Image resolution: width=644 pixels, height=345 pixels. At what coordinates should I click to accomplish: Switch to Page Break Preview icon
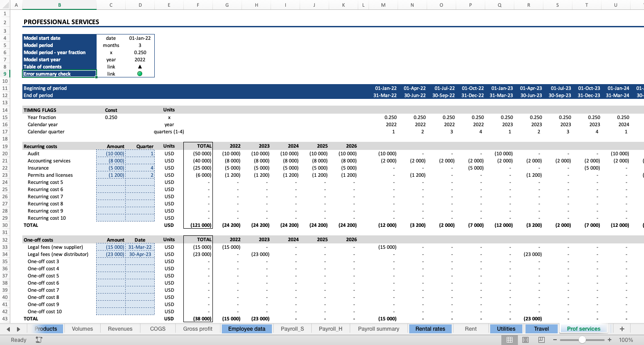[542, 340]
